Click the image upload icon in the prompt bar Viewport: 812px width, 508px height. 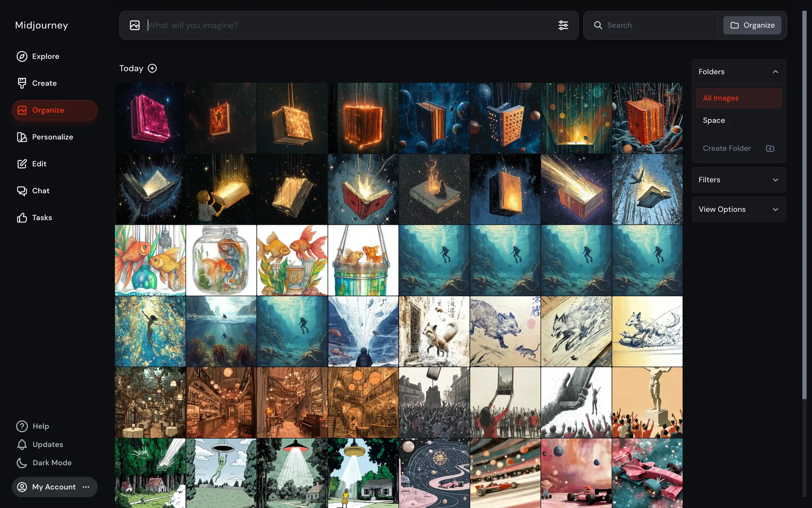[134, 25]
